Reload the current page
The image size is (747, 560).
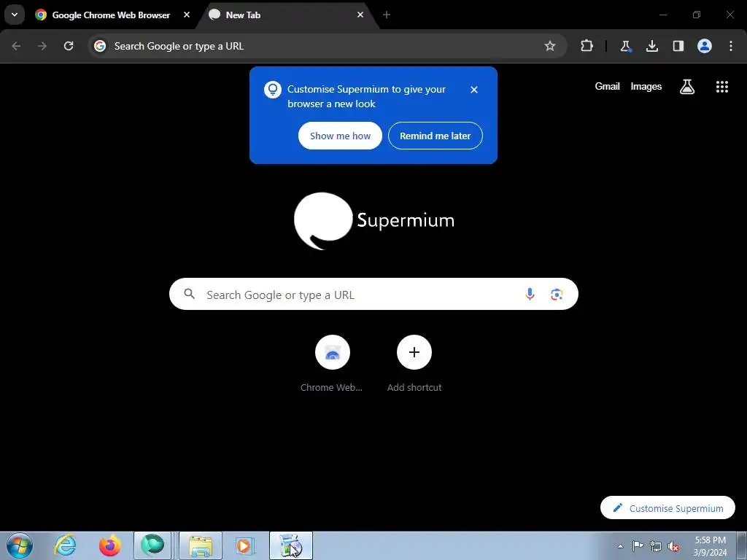(69, 46)
